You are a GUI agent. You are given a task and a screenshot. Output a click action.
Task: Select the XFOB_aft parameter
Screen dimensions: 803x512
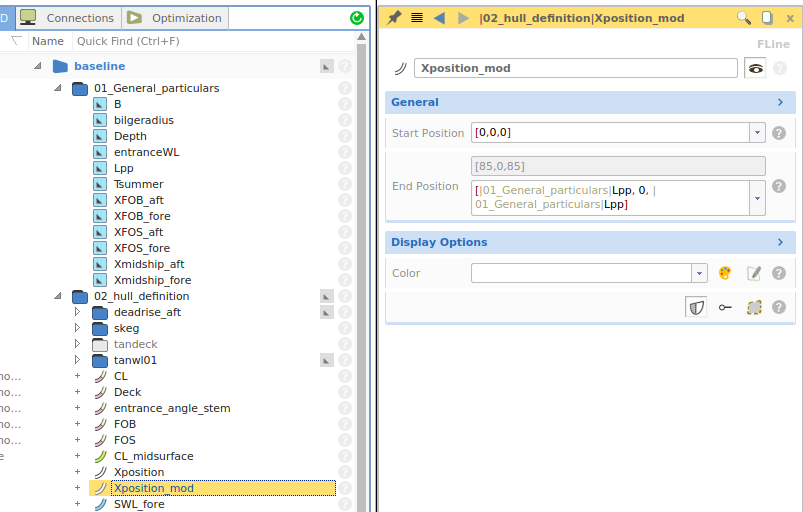click(x=139, y=200)
